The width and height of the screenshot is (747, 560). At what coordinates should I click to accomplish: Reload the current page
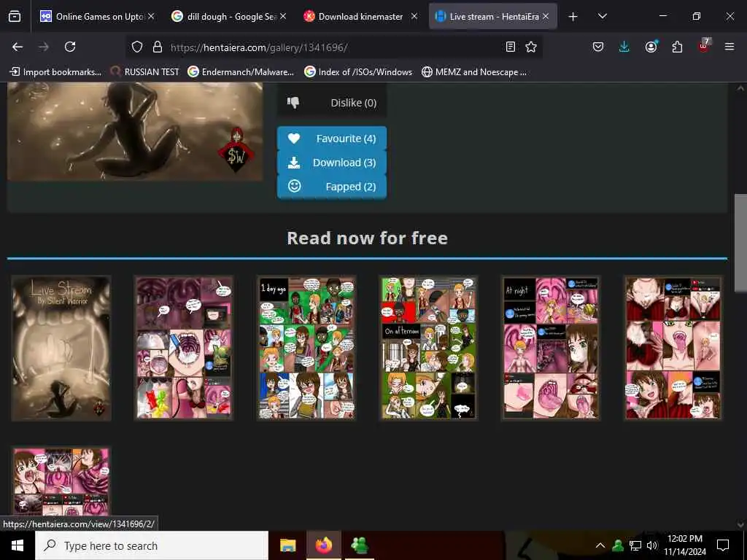(x=70, y=47)
